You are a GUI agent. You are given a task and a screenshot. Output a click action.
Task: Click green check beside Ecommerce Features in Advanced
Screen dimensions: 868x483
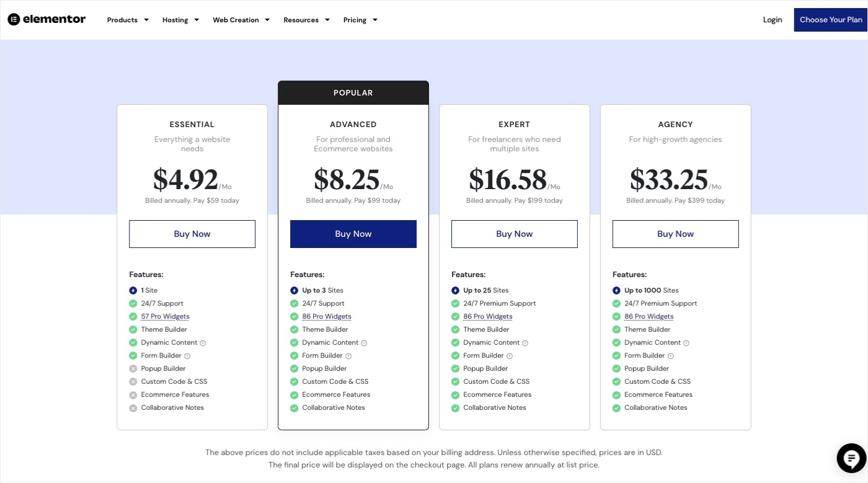294,394
